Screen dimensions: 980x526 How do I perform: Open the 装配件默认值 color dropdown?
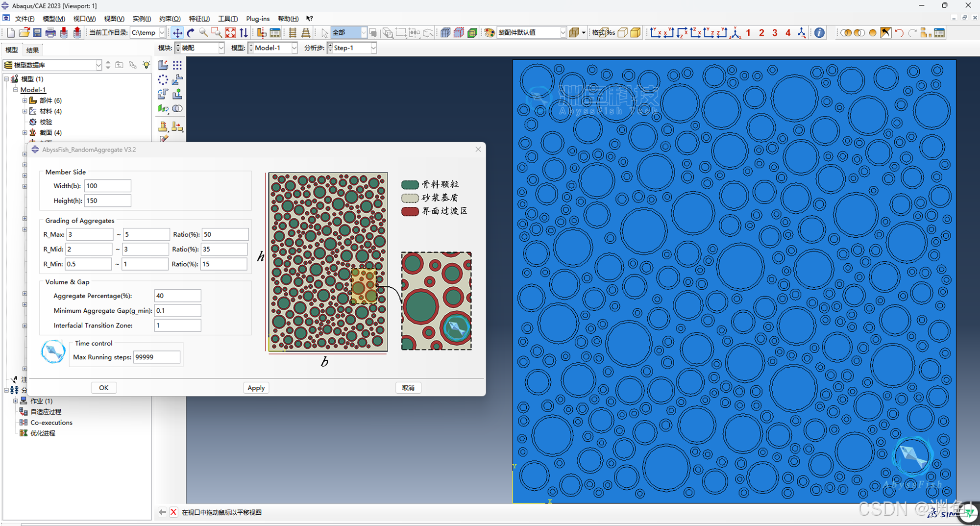563,33
